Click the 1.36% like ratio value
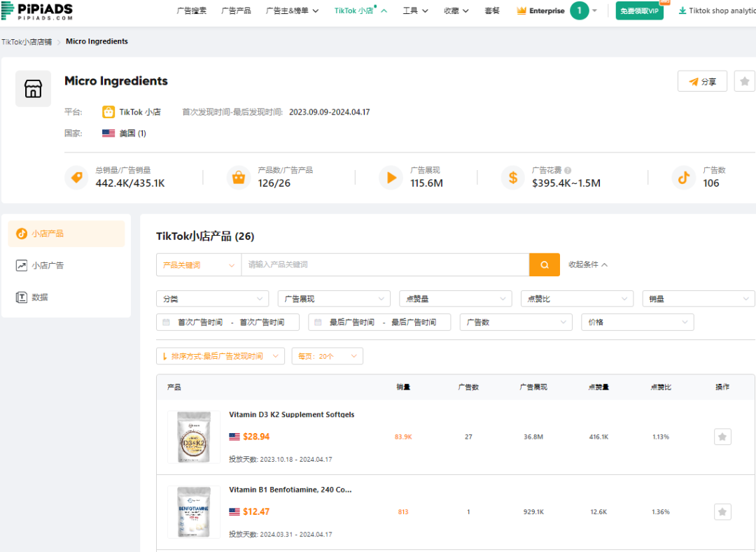This screenshot has width=756, height=552. click(661, 511)
